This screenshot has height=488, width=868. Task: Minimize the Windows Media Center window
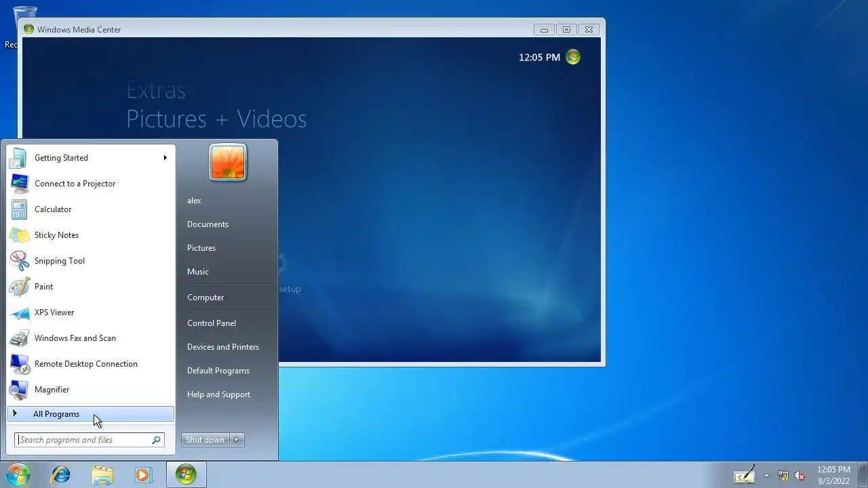pyautogui.click(x=544, y=29)
